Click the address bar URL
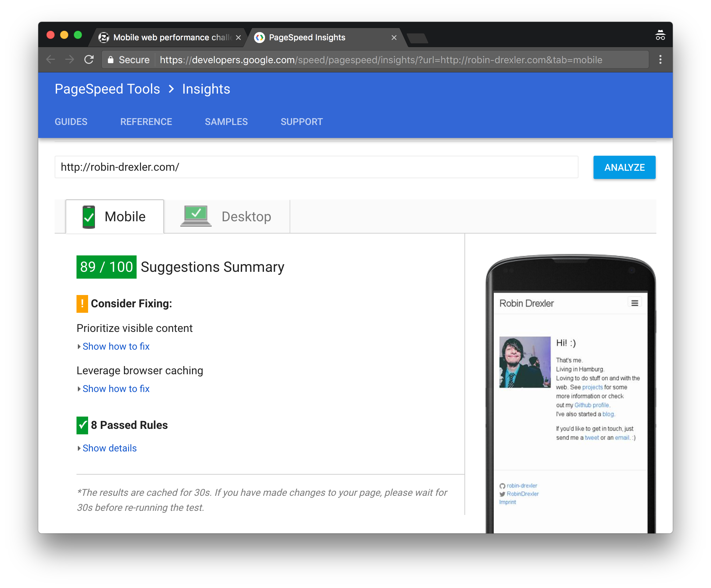The image size is (711, 588). 381,60
